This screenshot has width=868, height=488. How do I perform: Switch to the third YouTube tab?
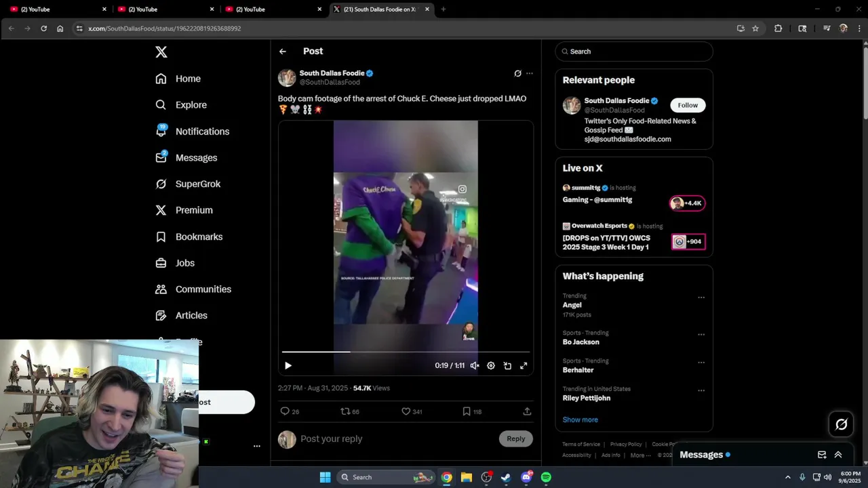[x=273, y=9]
